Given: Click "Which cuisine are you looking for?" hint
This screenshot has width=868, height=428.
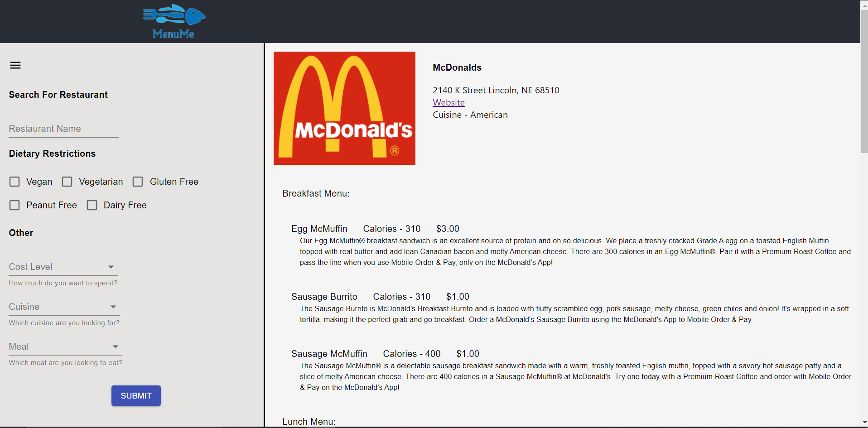Looking at the screenshot, I should click(x=64, y=323).
